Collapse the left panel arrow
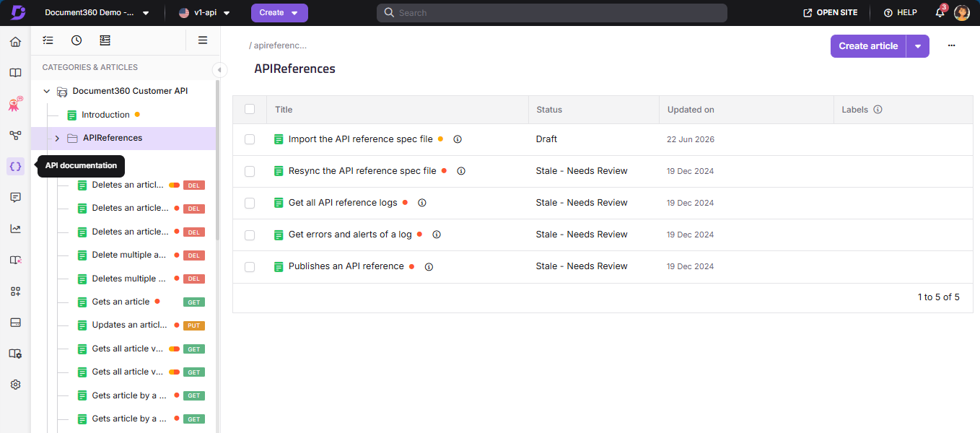Image resolution: width=980 pixels, height=433 pixels. pyautogui.click(x=220, y=69)
